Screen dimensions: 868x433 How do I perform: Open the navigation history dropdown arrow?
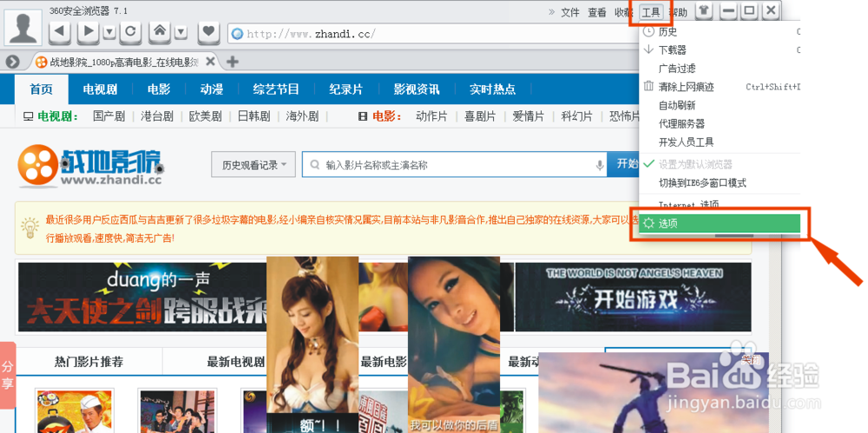109,33
